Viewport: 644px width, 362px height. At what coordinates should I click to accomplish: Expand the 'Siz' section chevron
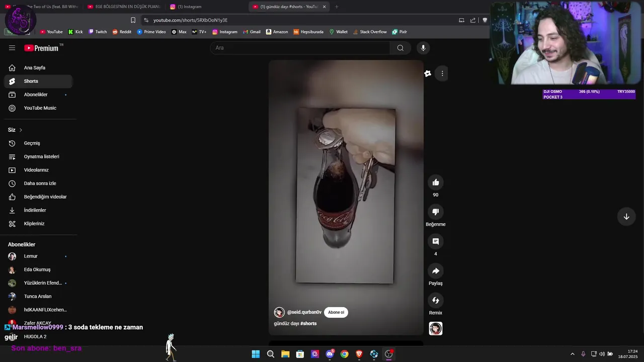point(21,130)
